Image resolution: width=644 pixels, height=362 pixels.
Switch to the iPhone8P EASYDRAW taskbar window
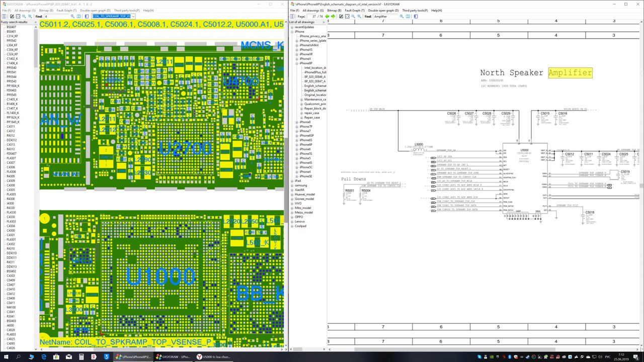point(133,356)
